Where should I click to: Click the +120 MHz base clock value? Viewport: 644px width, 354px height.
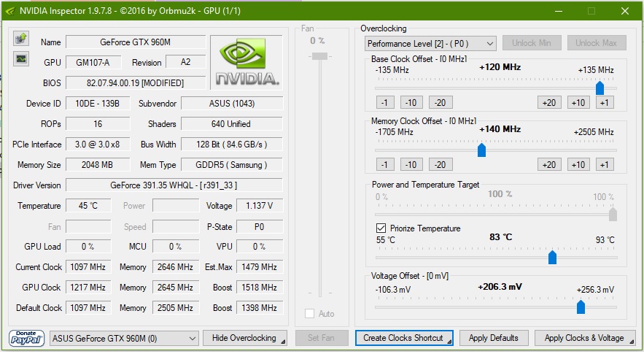(500, 67)
